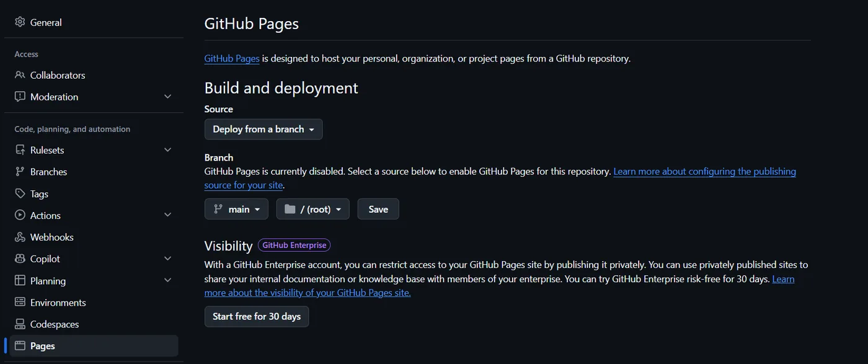868x364 pixels.
Task: Click the folder icon in the root selector
Action: pyautogui.click(x=290, y=209)
